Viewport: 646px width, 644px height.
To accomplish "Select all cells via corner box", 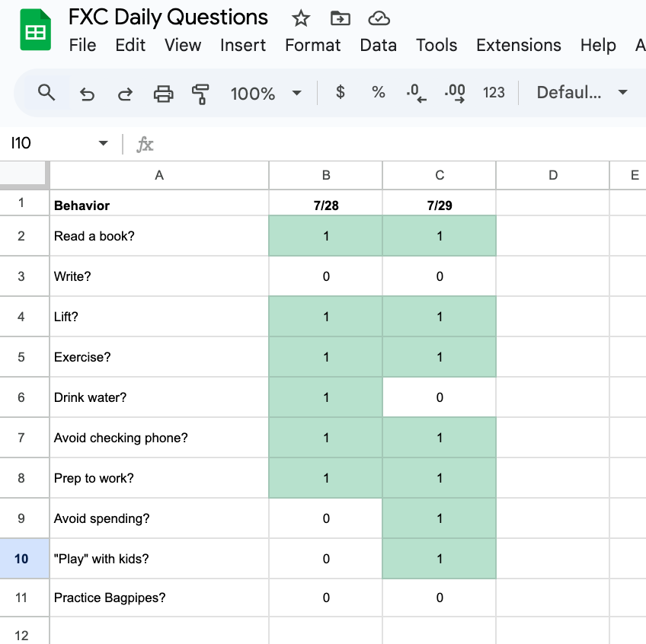I will (24, 175).
